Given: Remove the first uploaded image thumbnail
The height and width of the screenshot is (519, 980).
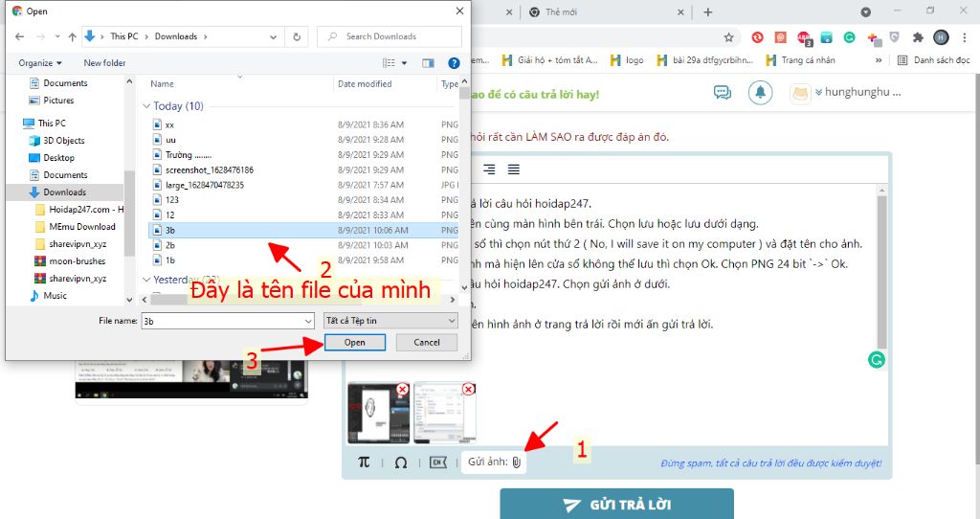Looking at the screenshot, I should tap(403, 390).
